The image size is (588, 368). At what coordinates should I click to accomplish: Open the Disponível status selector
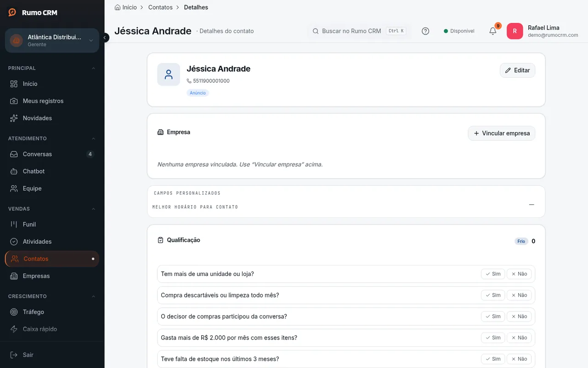click(459, 31)
